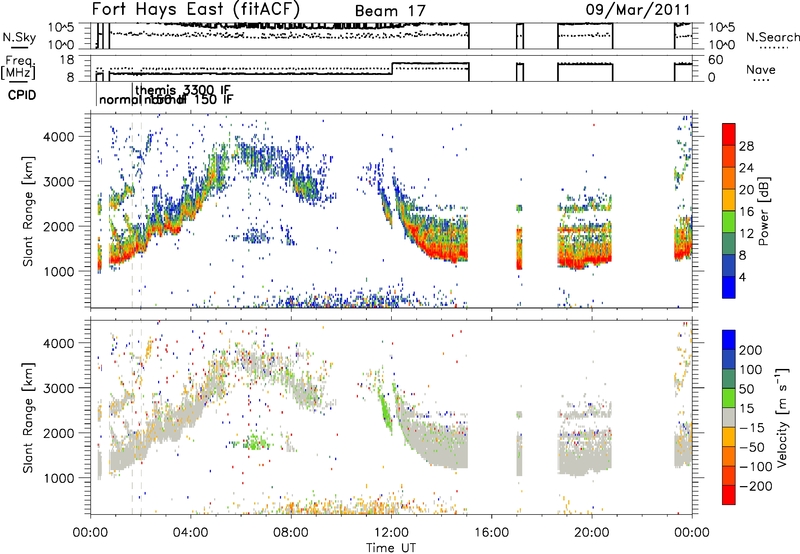Click the green velocity streak near 12:00

[x=386, y=411]
